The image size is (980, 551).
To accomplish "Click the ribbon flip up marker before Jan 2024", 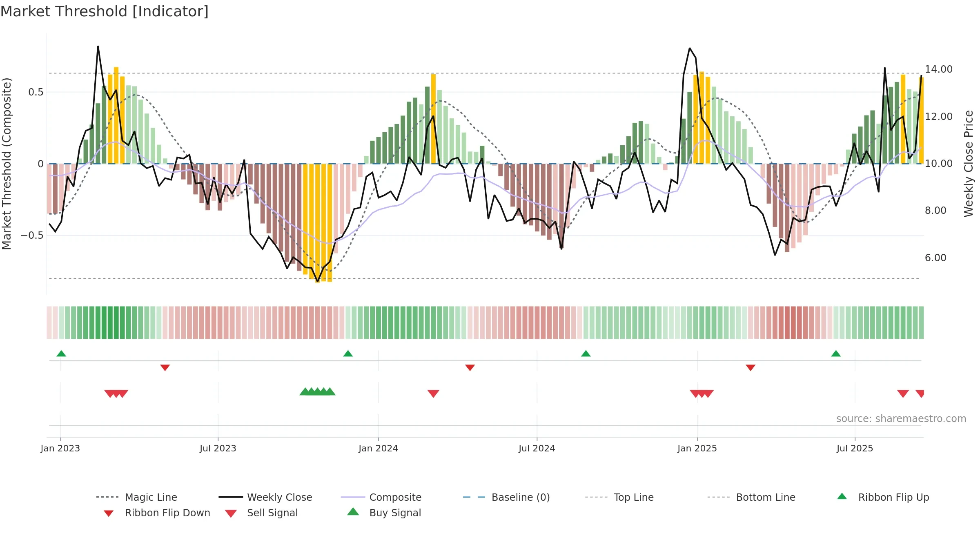I will pos(348,353).
